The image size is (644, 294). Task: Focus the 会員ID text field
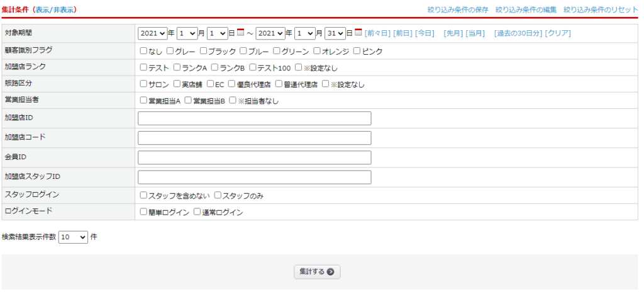254,157
